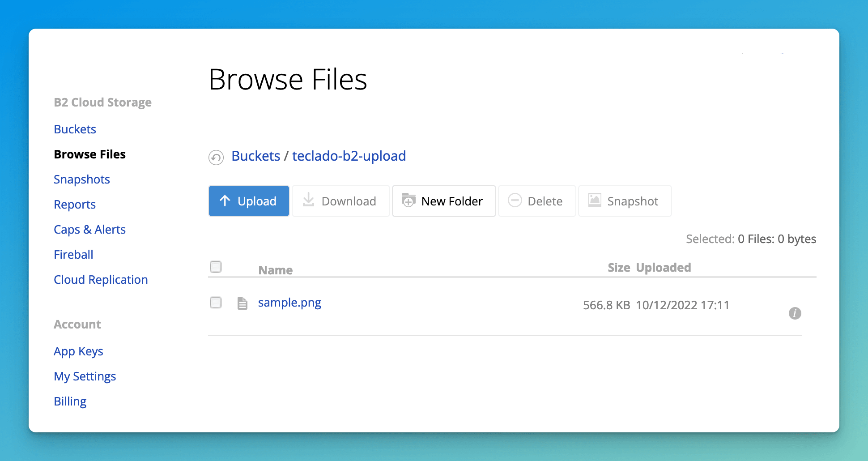Create a New Folder
The width and height of the screenshot is (868, 461).
[444, 201]
